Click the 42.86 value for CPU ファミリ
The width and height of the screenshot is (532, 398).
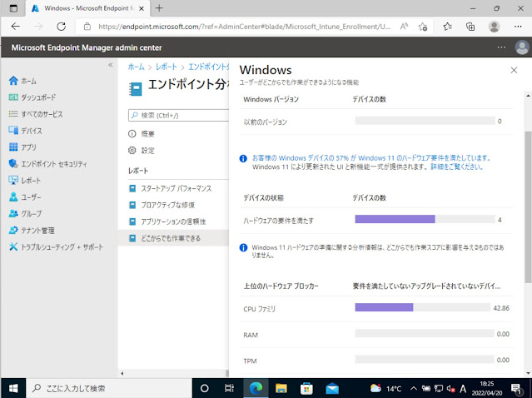click(x=501, y=308)
